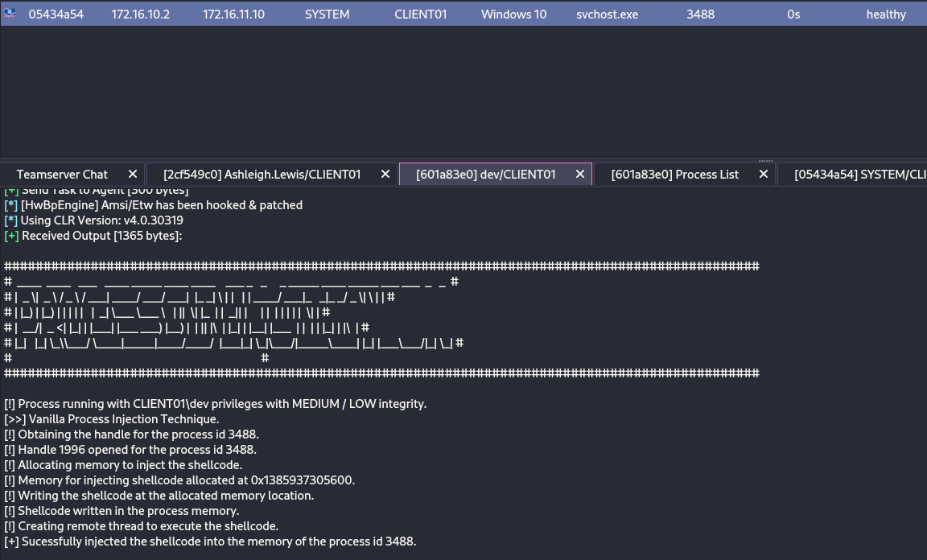
Task: Switch to the [05434a54] SYSTEM tab
Action: pyautogui.click(x=857, y=175)
